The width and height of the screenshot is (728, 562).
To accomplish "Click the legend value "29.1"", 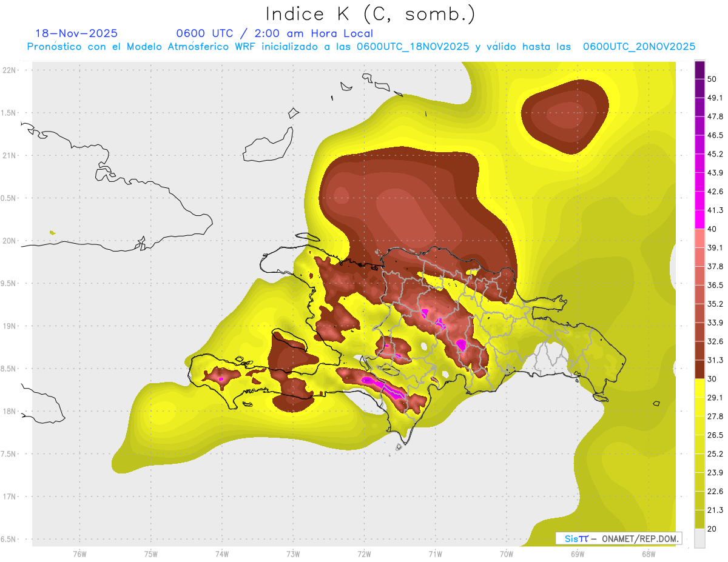I will click(716, 398).
